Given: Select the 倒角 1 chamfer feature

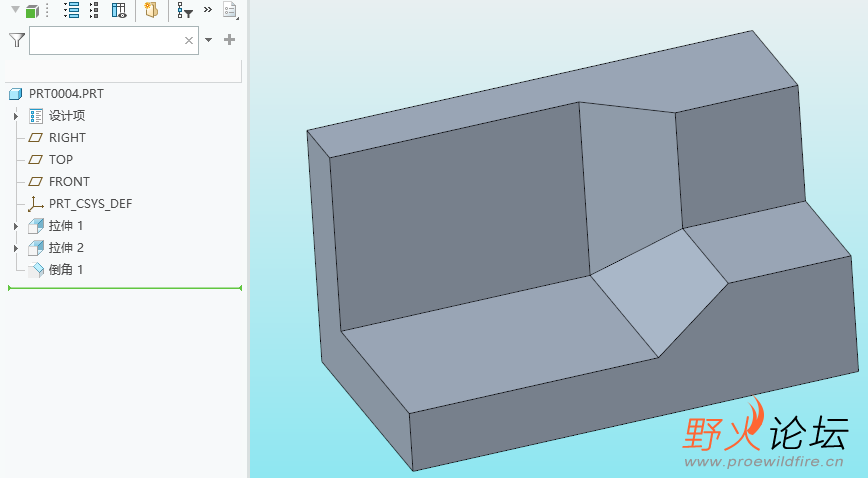Looking at the screenshot, I should 65,270.
